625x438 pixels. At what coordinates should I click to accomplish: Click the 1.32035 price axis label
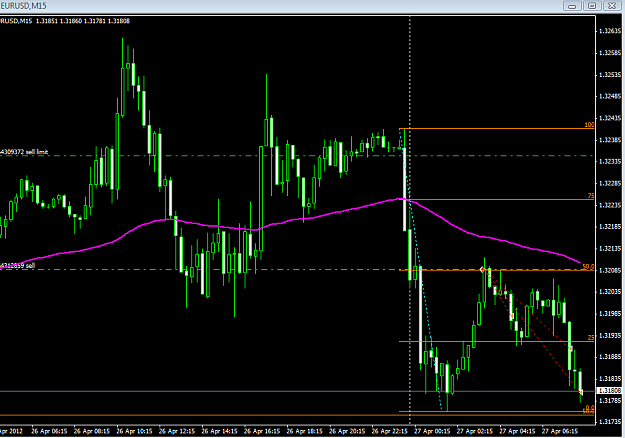click(610, 292)
